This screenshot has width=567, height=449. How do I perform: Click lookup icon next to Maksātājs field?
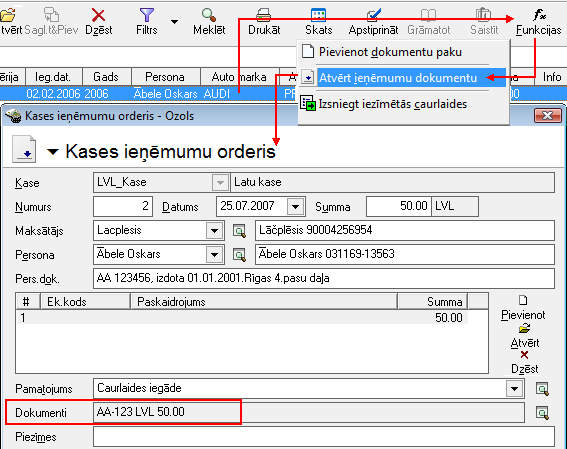(x=239, y=231)
